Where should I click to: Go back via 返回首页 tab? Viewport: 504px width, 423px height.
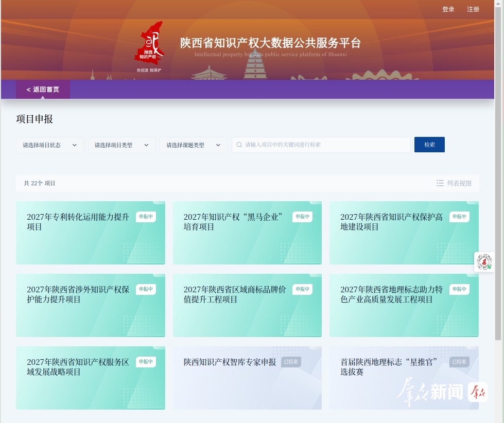coord(43,90)
